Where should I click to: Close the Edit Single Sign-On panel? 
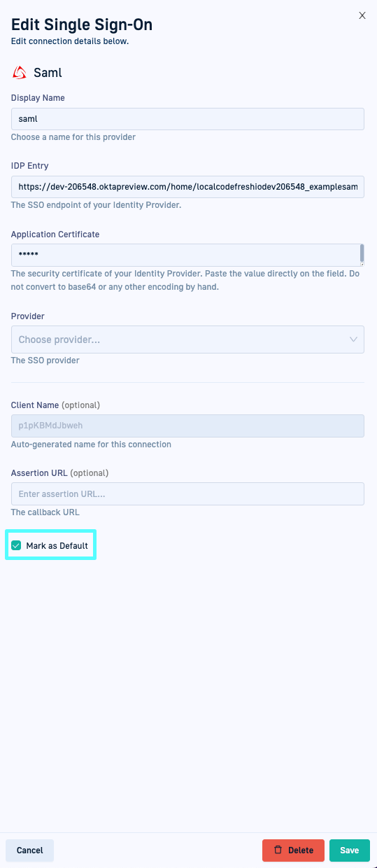click(x=362, y=15)
